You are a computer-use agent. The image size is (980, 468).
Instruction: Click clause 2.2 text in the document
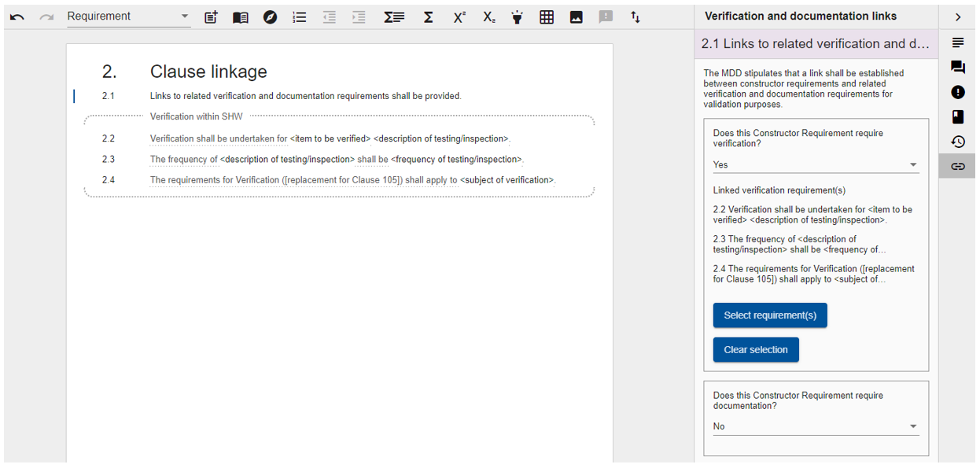330,139
